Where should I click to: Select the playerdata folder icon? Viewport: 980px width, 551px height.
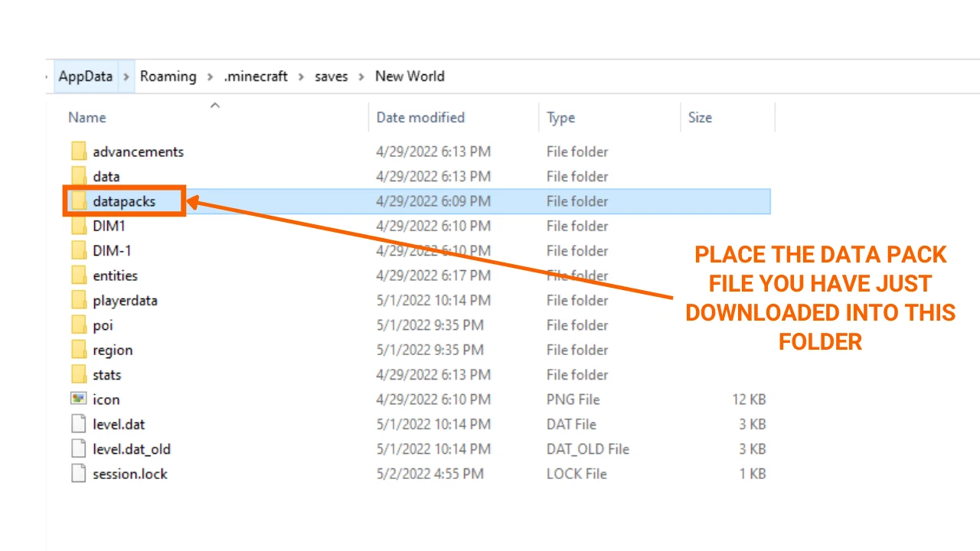click(78, 300)
